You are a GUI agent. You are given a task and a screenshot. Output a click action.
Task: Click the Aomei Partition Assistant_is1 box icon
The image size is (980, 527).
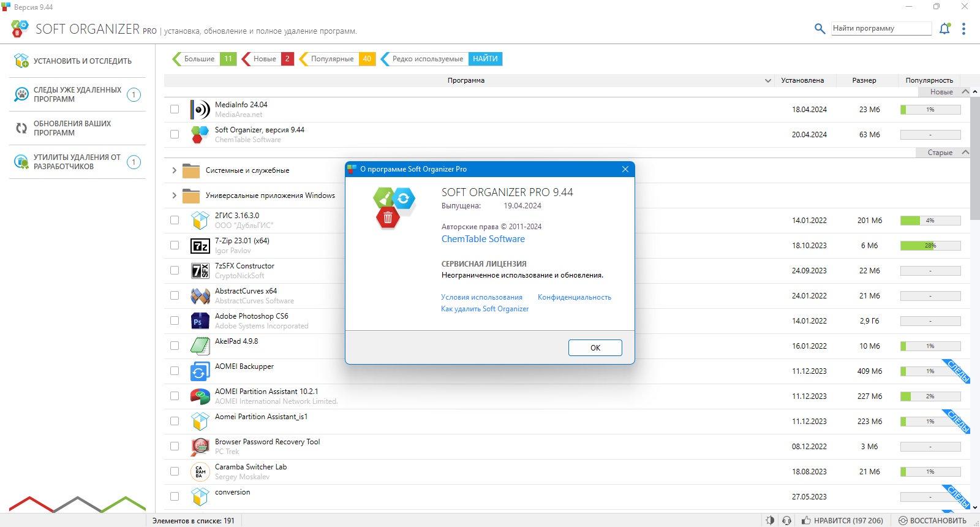[x=200, y=422]
